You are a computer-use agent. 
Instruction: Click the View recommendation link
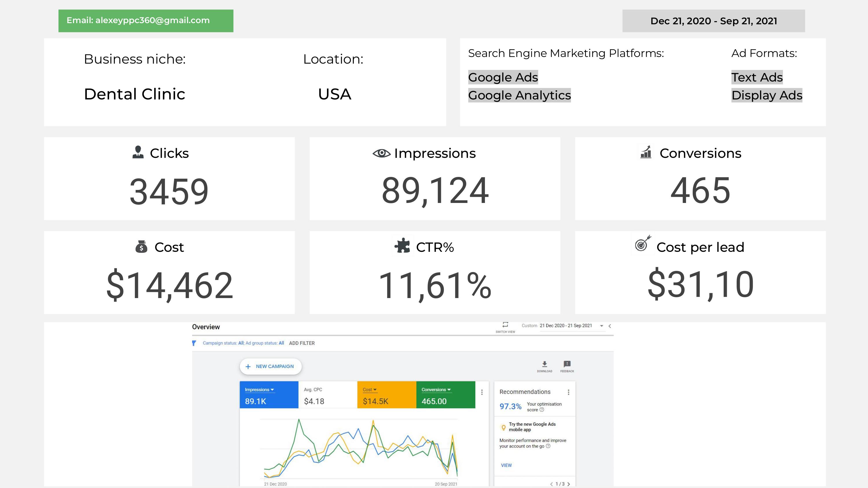click(506, 465)
